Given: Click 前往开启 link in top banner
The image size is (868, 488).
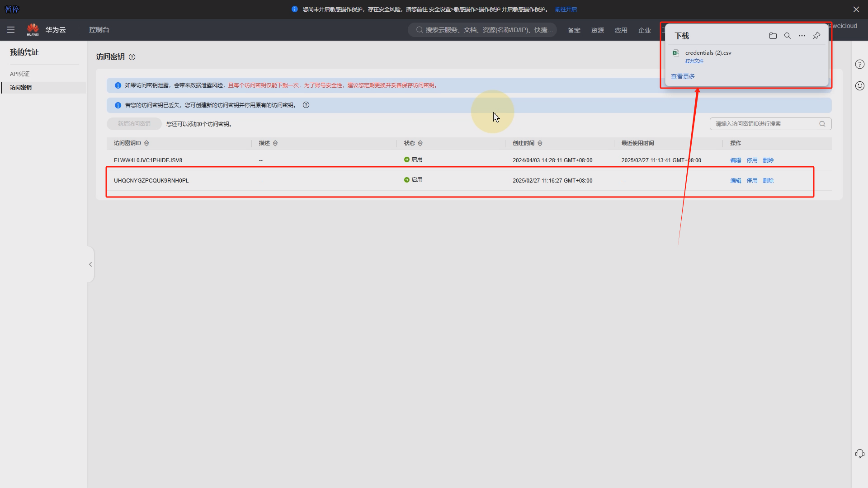Looking at the screenshot, I should tap(566, 9).
